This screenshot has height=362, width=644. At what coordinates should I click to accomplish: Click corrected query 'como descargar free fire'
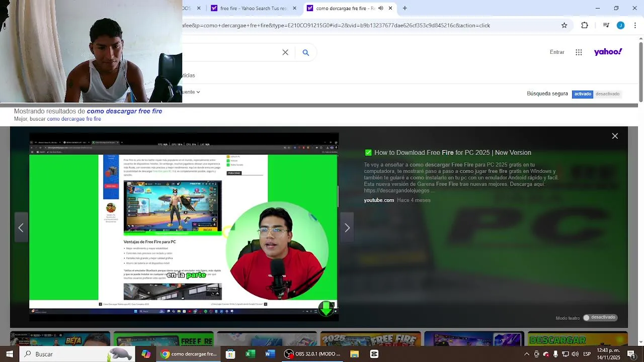pyautogui.click(x=124, y=111)
